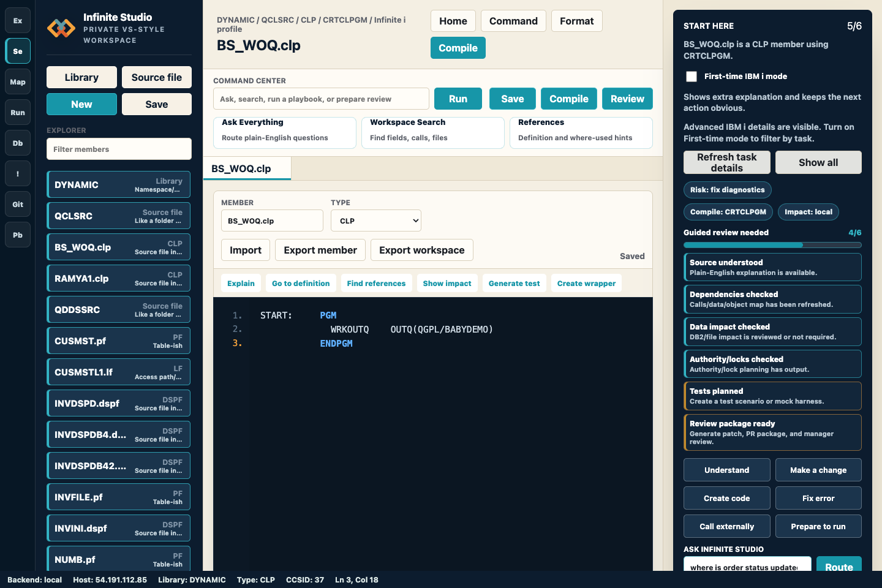
Task: Click the Impact: local chip
Action: click(x=809, y=212)
